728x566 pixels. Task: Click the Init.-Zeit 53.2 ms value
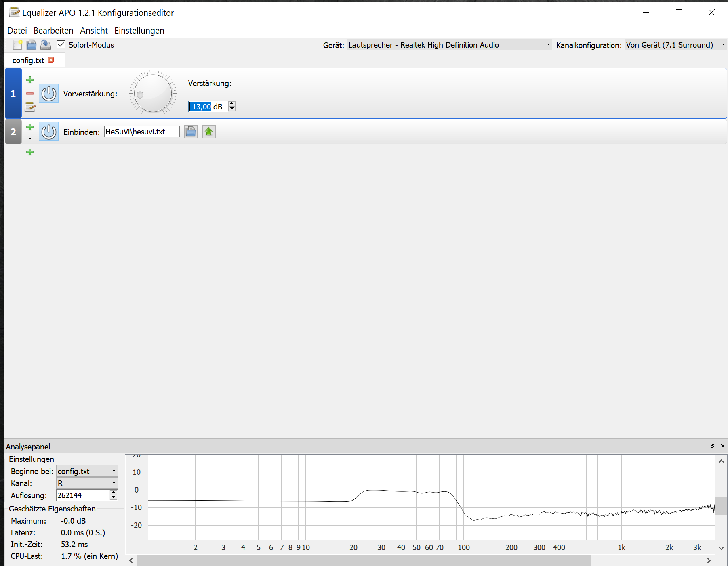(74, 544)
